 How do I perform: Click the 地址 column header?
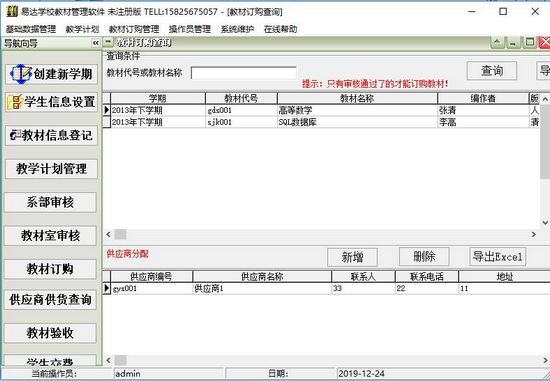pyautogui.click(x=504, y=276)
